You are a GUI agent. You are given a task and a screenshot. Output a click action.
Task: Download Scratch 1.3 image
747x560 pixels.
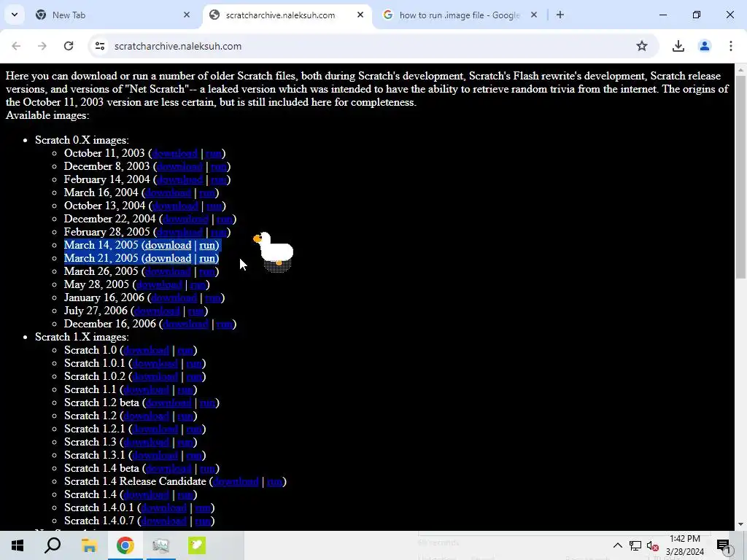pos(146,443)
